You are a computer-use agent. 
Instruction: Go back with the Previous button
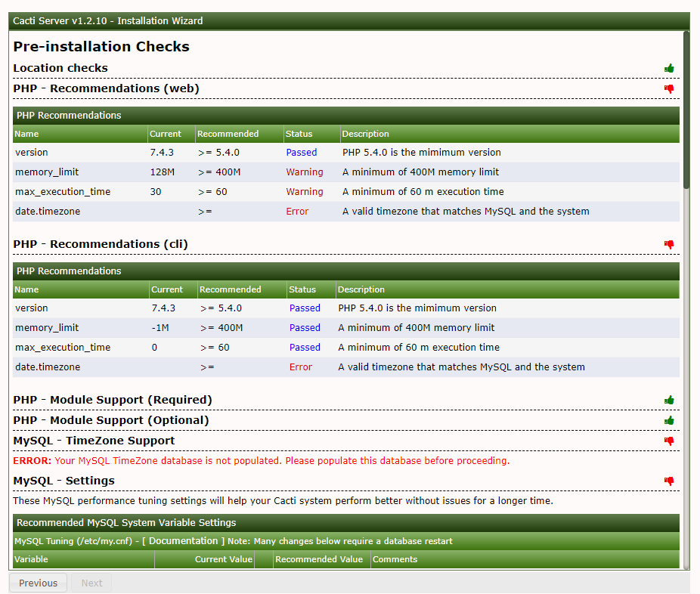pyautogui.click(x=38, y=583)
